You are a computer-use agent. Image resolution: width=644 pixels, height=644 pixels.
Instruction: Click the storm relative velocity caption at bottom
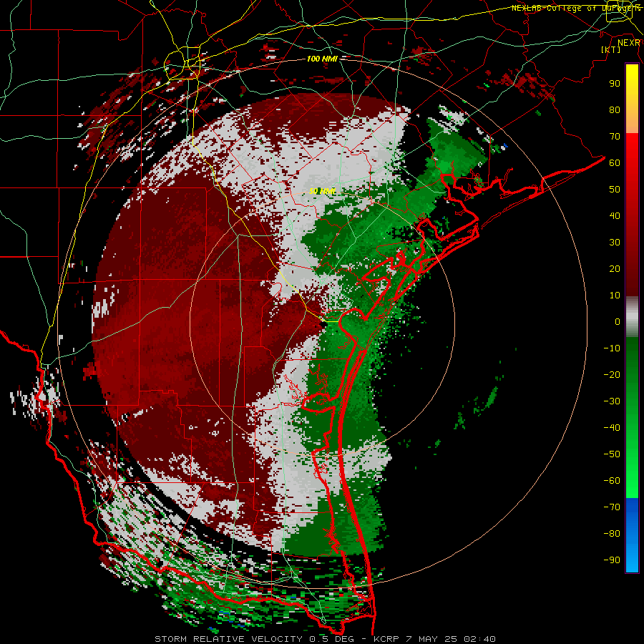coord(325,639)
